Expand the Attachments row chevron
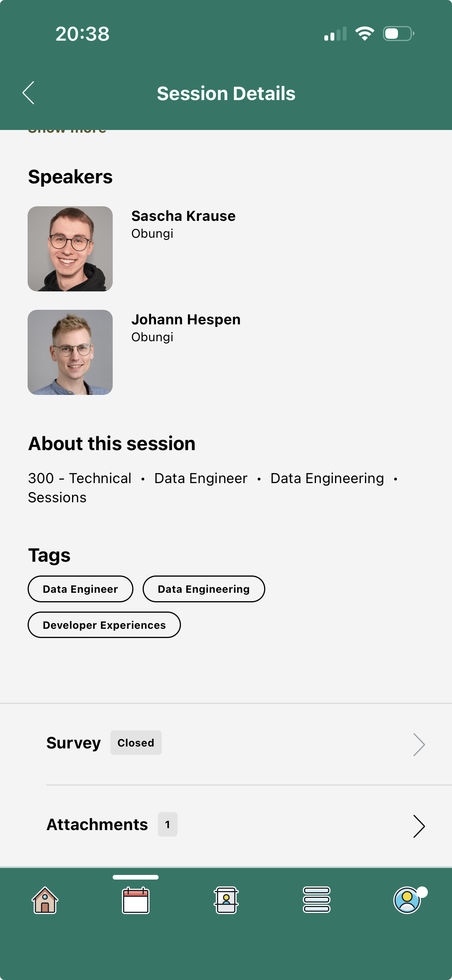The height and width of the screenshot is (980, 452). pyautogui.click(x=419, y=826)
